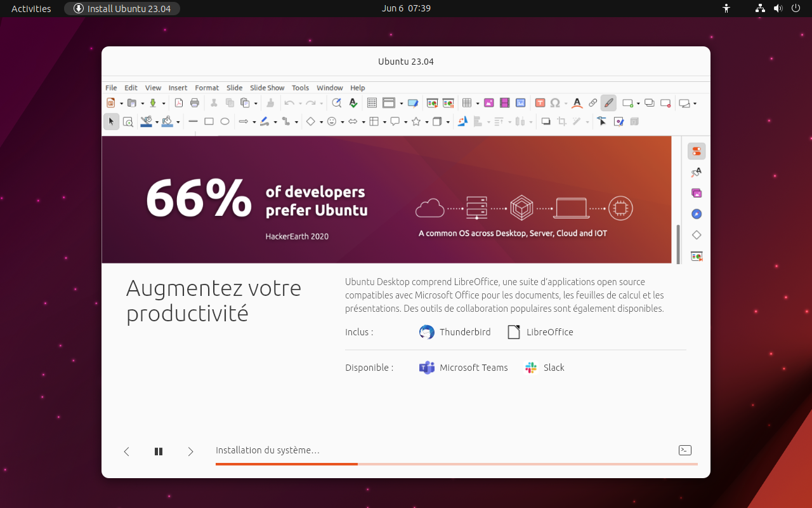
Task: Click the spelling check icon
Action: pos(353,103)
